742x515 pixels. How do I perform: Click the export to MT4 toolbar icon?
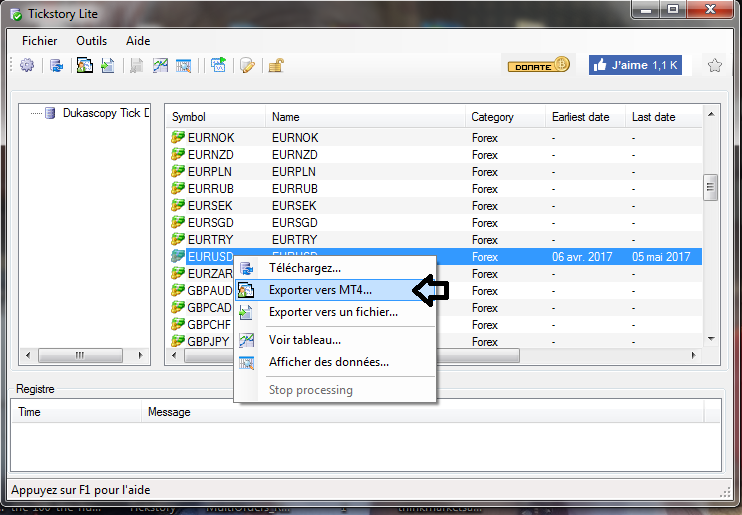[x=85, y=66]
